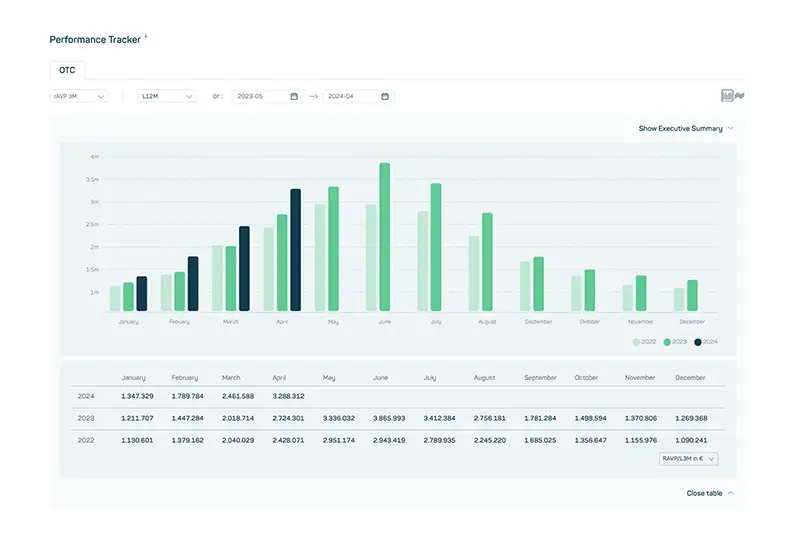Click table cell 1.211.707
Screen dimensions: 800x544
(137, 418)
